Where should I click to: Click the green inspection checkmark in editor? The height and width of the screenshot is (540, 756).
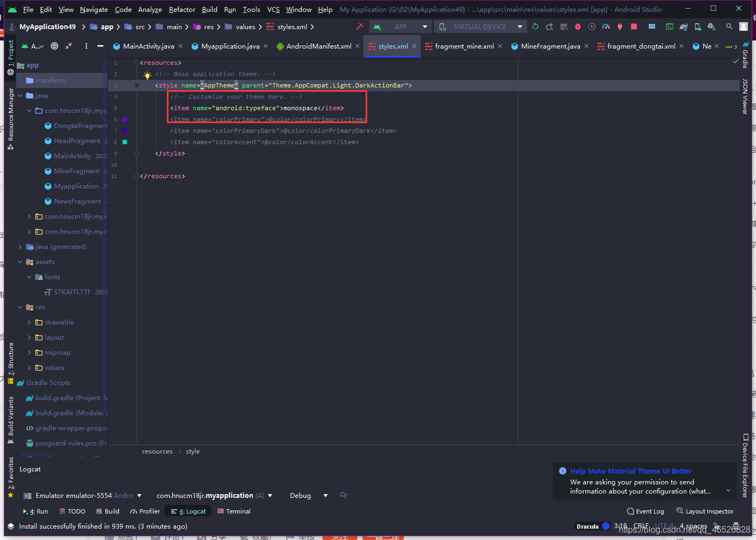click(735, 62)
